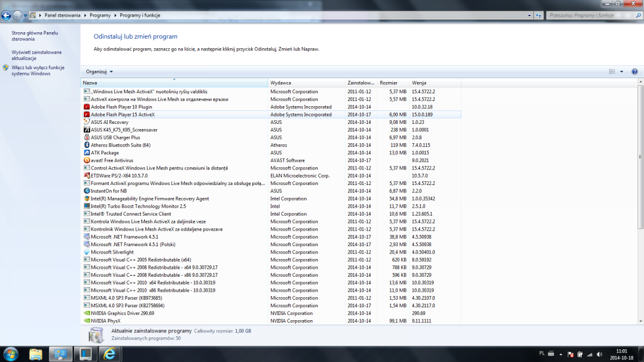Refresh the Programy i funkcje list

pos(538,16)
